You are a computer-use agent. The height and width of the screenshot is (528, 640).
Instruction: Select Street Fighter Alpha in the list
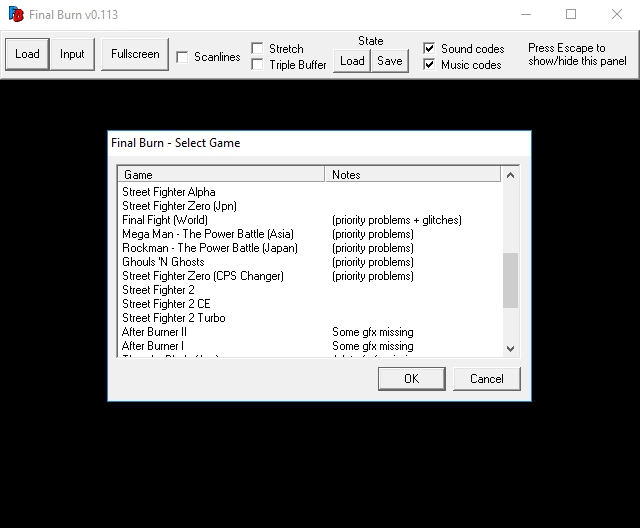tap(169, 192)
